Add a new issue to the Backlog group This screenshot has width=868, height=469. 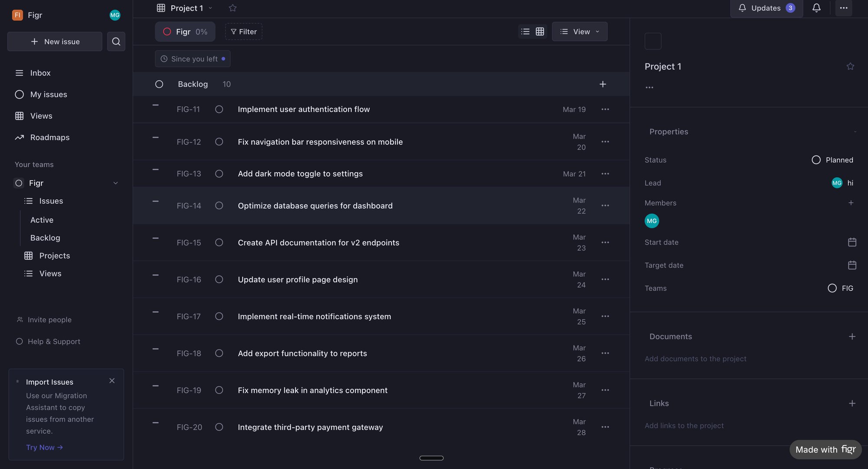tap(602, 84)
